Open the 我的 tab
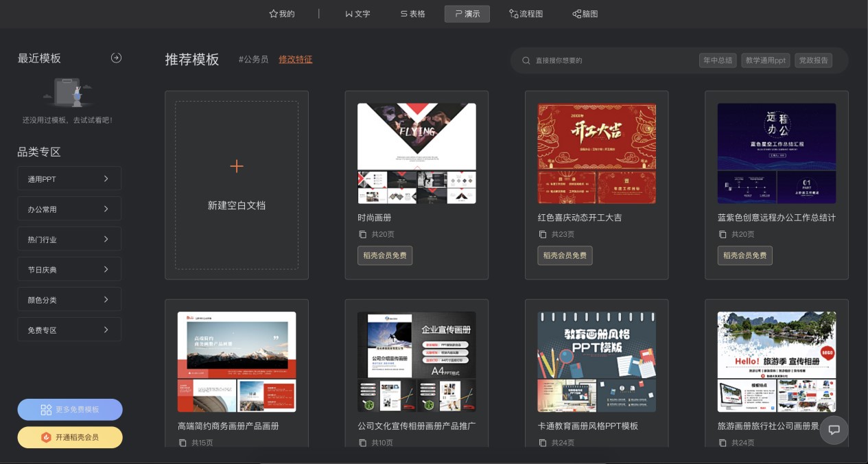The width and height of the screenshot is (868, 464). [x=281, y=14]
